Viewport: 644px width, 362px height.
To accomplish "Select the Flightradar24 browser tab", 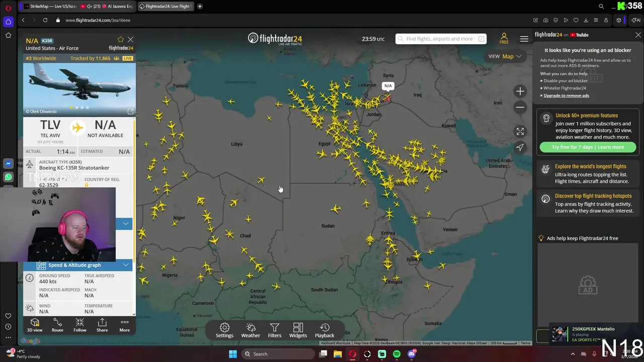I will (x=166, y=7).
